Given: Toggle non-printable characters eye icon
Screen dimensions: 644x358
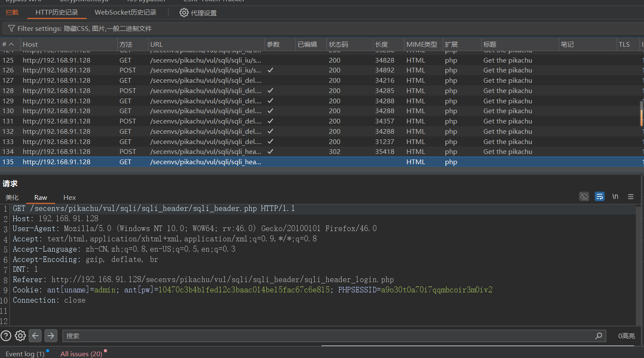Looking at the screenshot, I should [x=584, y=196].
